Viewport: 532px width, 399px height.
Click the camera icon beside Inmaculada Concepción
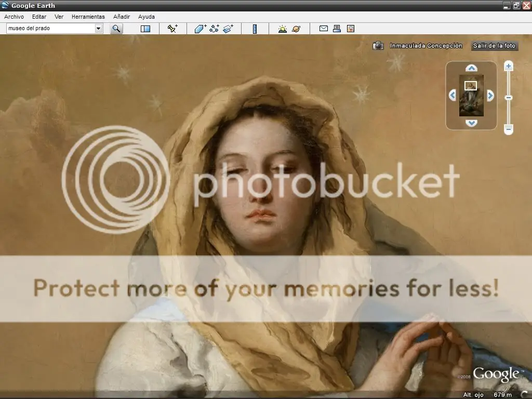[378, 46]
